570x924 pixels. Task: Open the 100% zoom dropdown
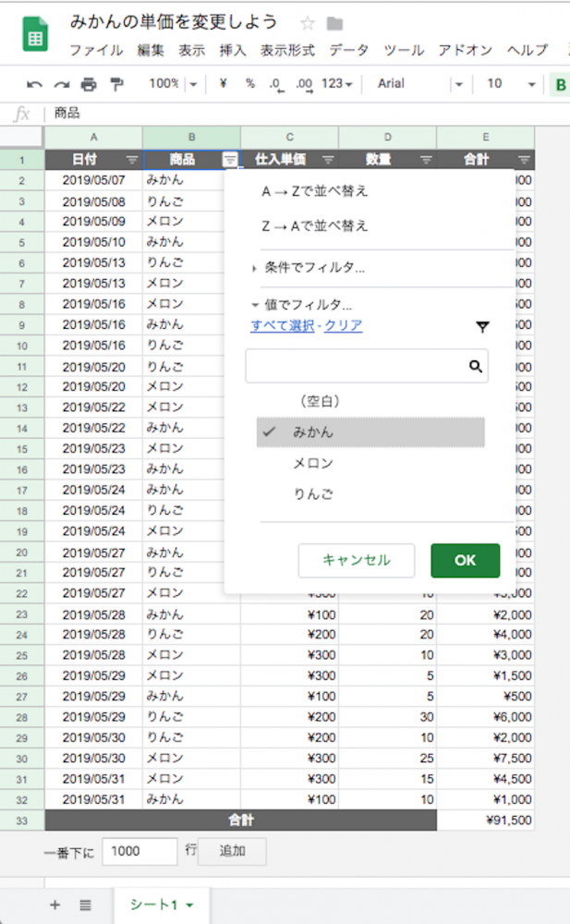click(174, 84)
